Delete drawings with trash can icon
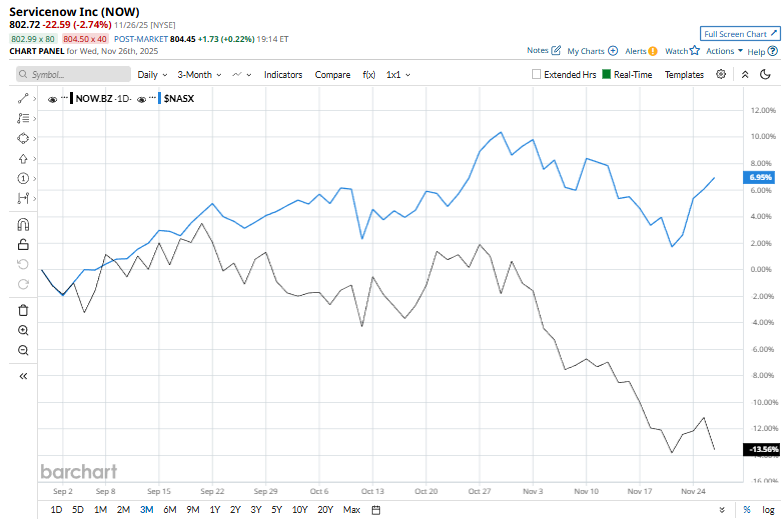The width and height of the screenshot is (782, 527). tap(23, 310)
